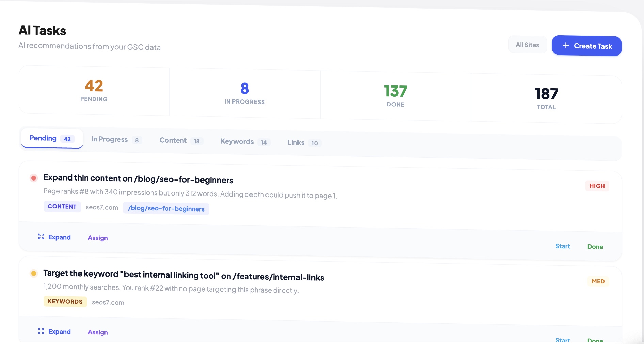Mark the keyword task as Done

[x=595, y=340]
